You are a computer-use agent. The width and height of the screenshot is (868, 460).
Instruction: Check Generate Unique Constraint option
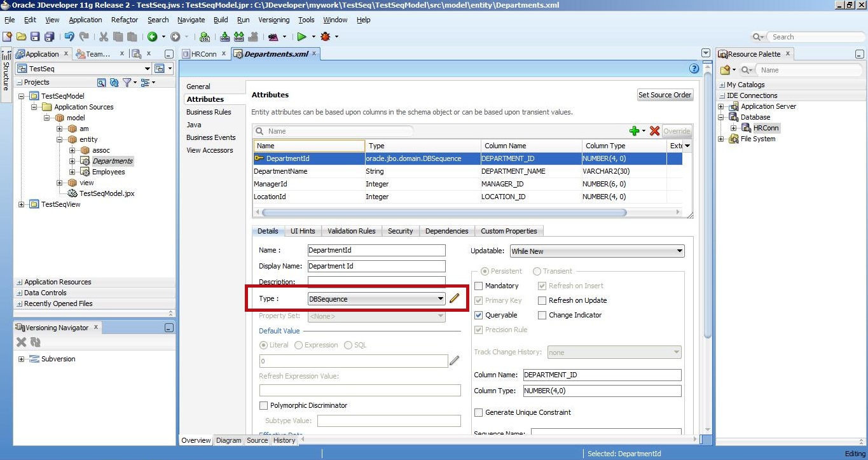479,412
